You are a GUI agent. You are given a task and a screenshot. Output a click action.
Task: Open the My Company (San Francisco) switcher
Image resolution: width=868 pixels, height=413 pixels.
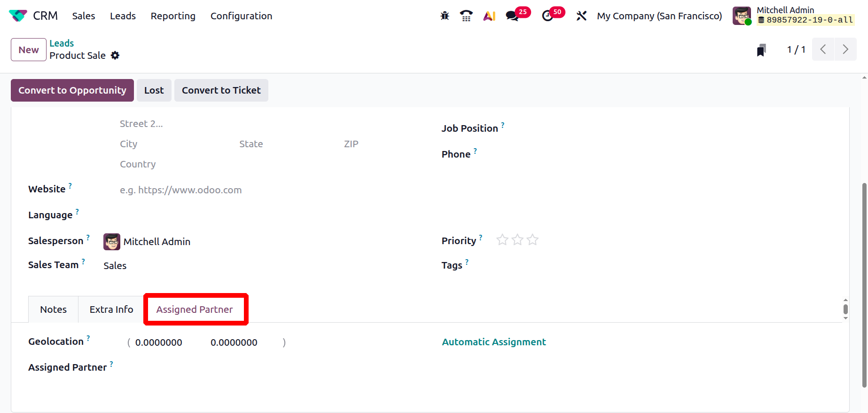pyautogui.click(x=659, y=16)
